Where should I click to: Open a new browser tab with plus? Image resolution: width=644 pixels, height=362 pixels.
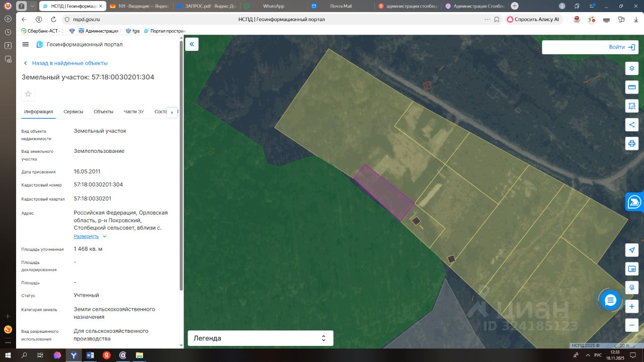[x=514, y=6]
